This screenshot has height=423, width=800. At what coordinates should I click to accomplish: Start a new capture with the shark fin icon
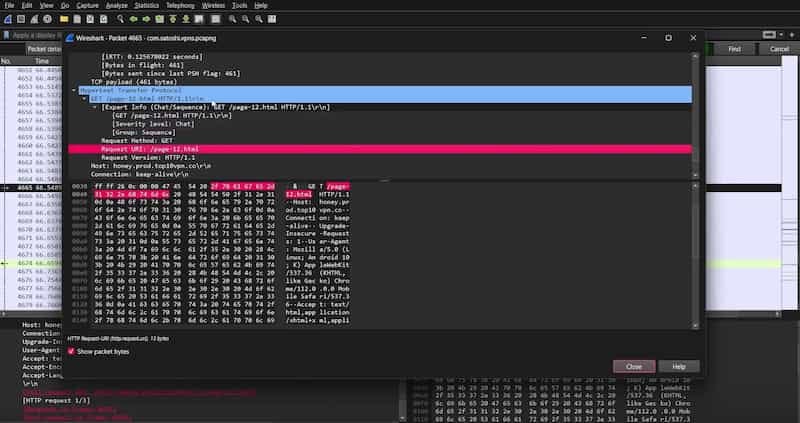coord(8,19)
